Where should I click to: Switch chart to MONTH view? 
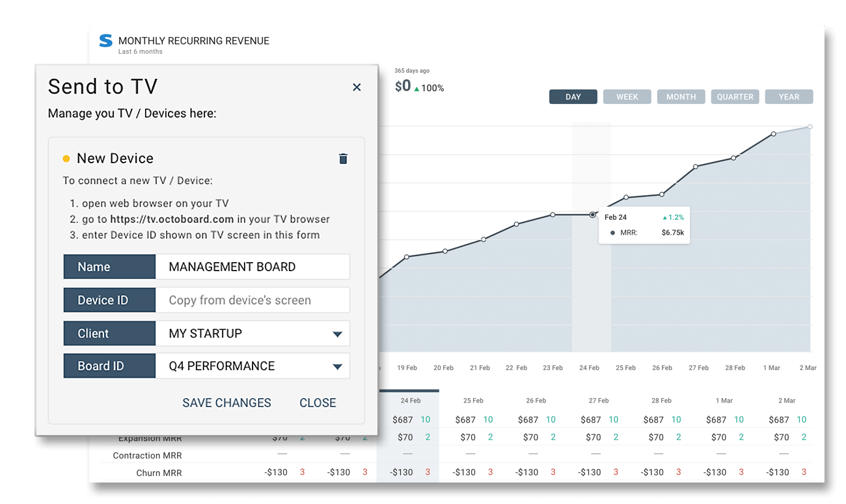click(681, 97)
